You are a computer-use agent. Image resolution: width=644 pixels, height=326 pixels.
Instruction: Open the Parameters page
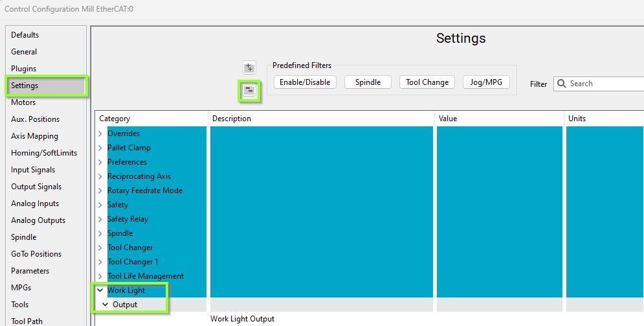pos(30,271)
